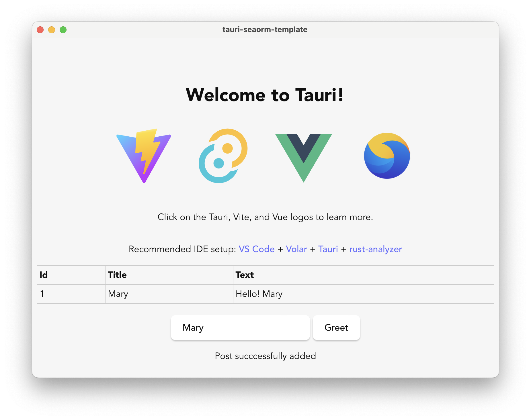Click the Post succcessfully added message
This screenshot has height=420, width=531.
click(265, 356)
